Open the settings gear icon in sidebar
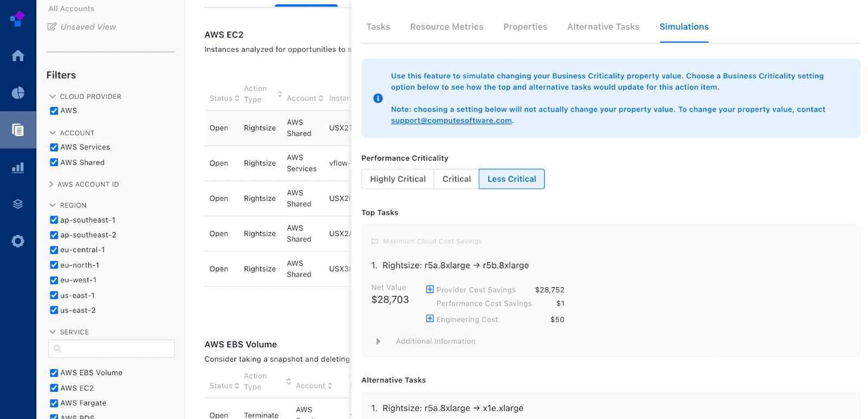868x419 pixels. pos(18,241)
